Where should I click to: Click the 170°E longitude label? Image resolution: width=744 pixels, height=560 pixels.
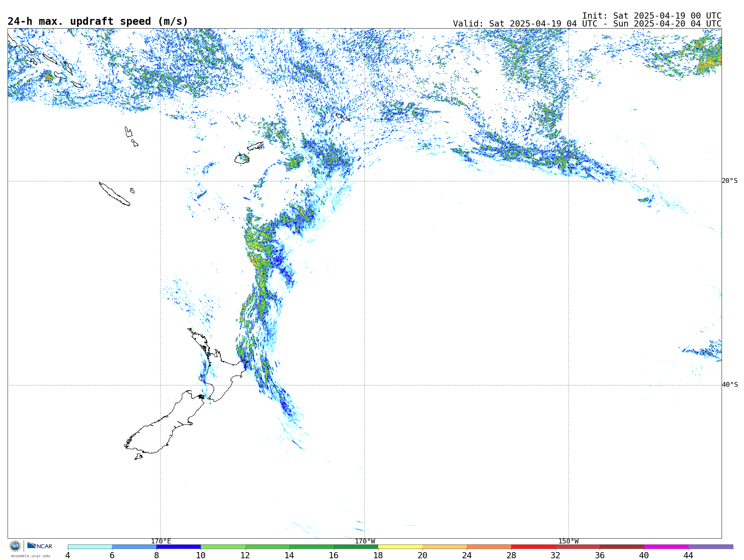(161, 541)
